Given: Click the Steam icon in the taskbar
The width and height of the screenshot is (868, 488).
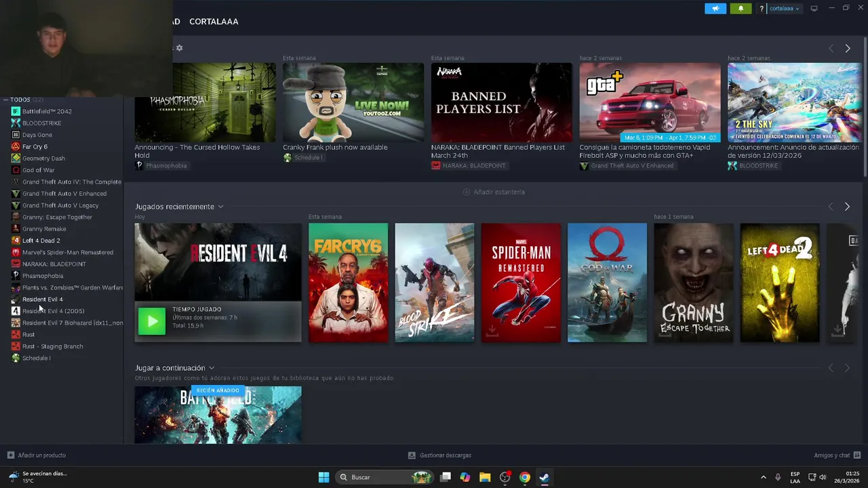Looking at the screenshot, I should pyautogui.click(x=544, y=477).
